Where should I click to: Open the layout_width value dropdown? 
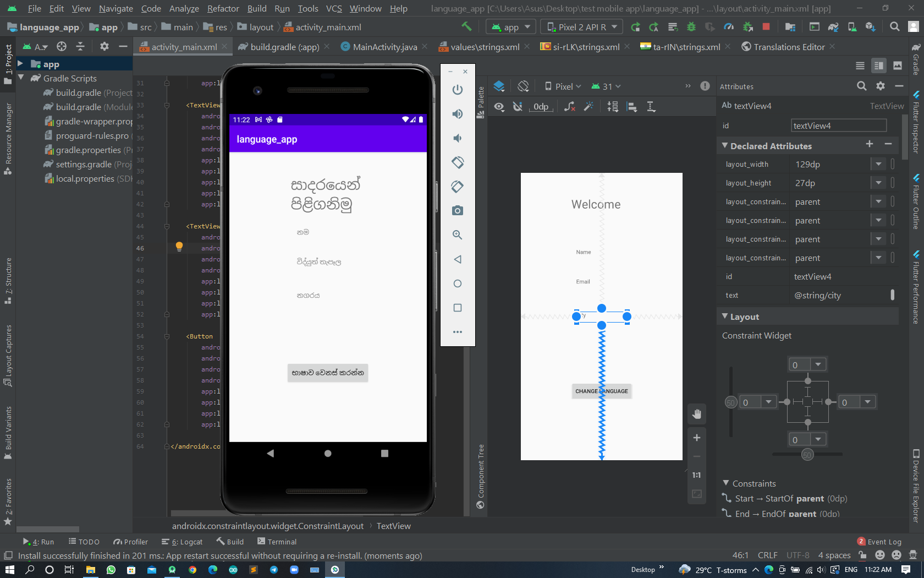click(x=878, y=163)
